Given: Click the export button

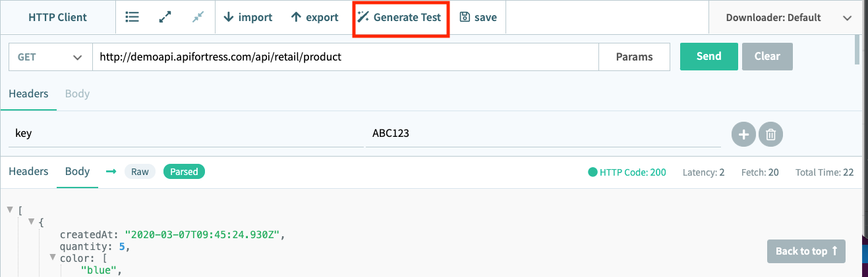Looking at the screenshot, I should [x=314, y=18].
